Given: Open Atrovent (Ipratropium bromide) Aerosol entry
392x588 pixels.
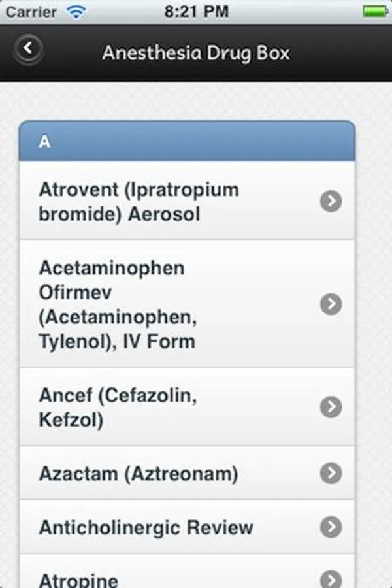Looking at the screenshot, I should pos(139,201).
